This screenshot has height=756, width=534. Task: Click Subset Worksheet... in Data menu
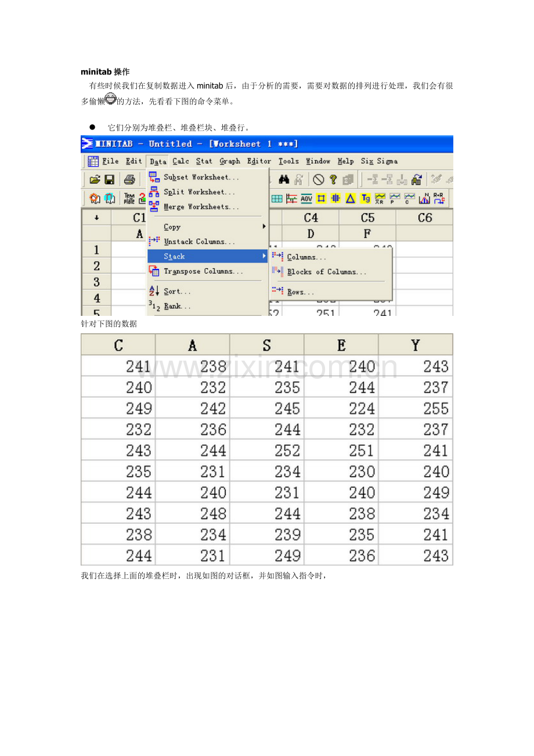coord(201,177)
